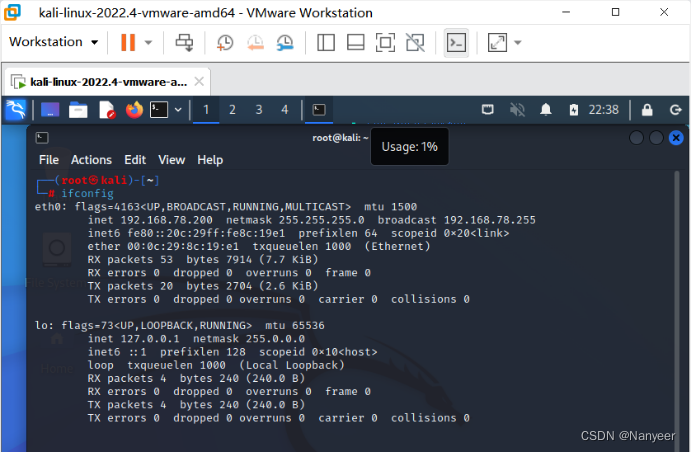Open the terminal View menu
This screenshot has width=692, height=453.
click(172, 160)
